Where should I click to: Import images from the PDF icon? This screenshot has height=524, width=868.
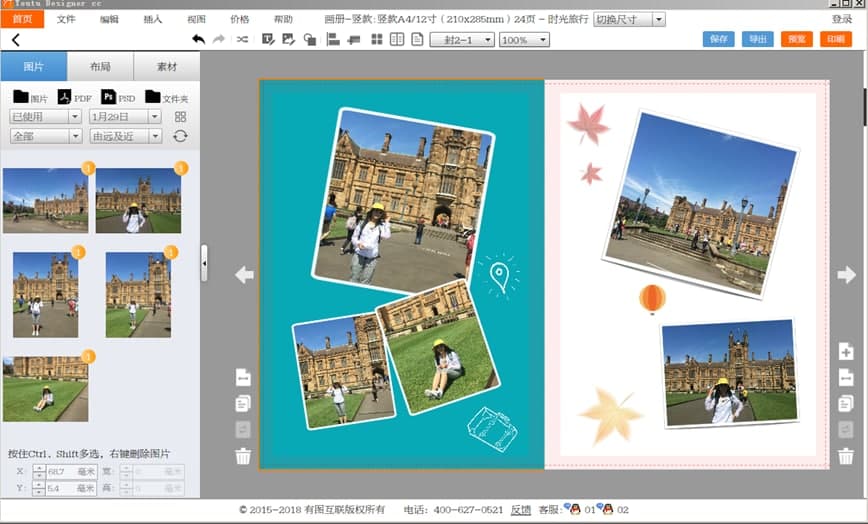pyautogui.click(x=65, y=97)
